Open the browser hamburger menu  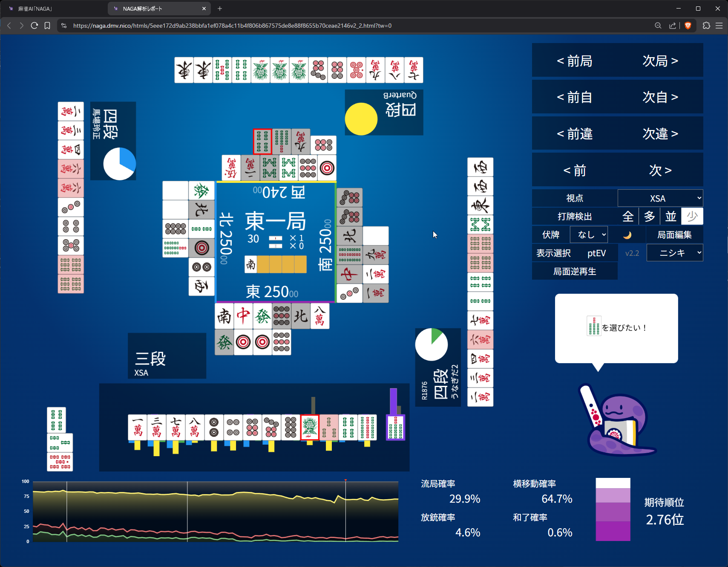[719, 26]
